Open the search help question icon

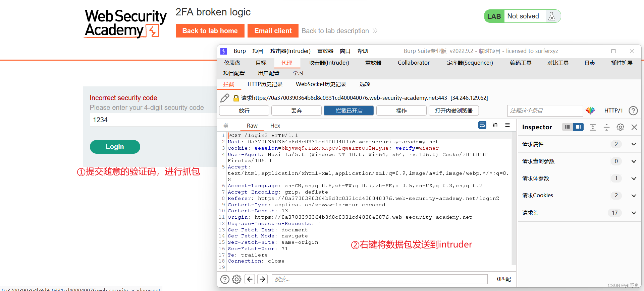tap(225, 279)
